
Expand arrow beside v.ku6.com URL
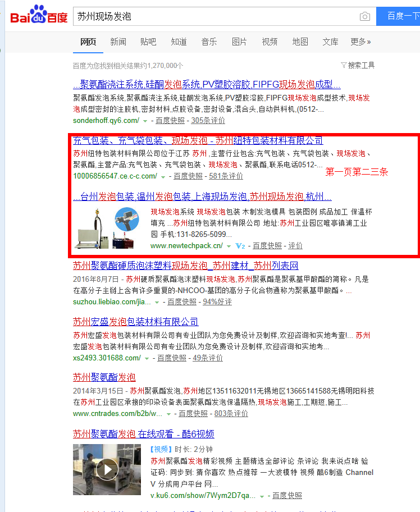(x=262, y=496)
